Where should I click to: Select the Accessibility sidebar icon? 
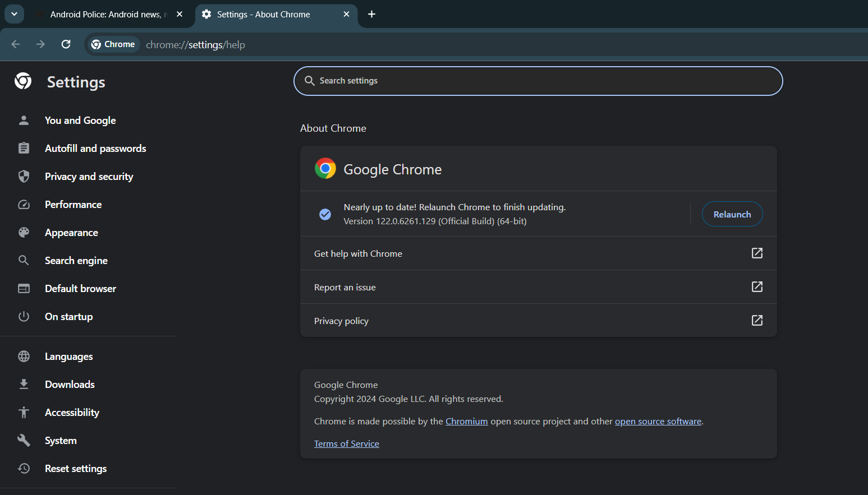click(x=24, y=412)
